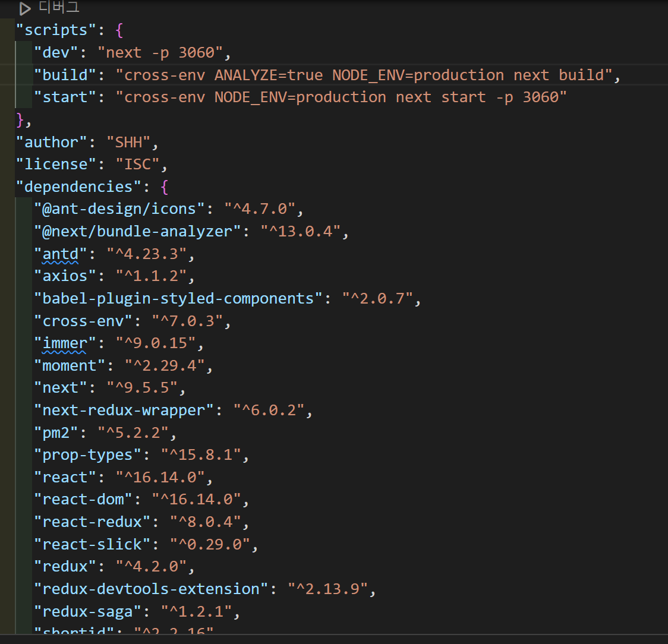Click the "dependencies" key name
Image resolution: width=668 pixels, height=644 pixels.
point(78,187)
